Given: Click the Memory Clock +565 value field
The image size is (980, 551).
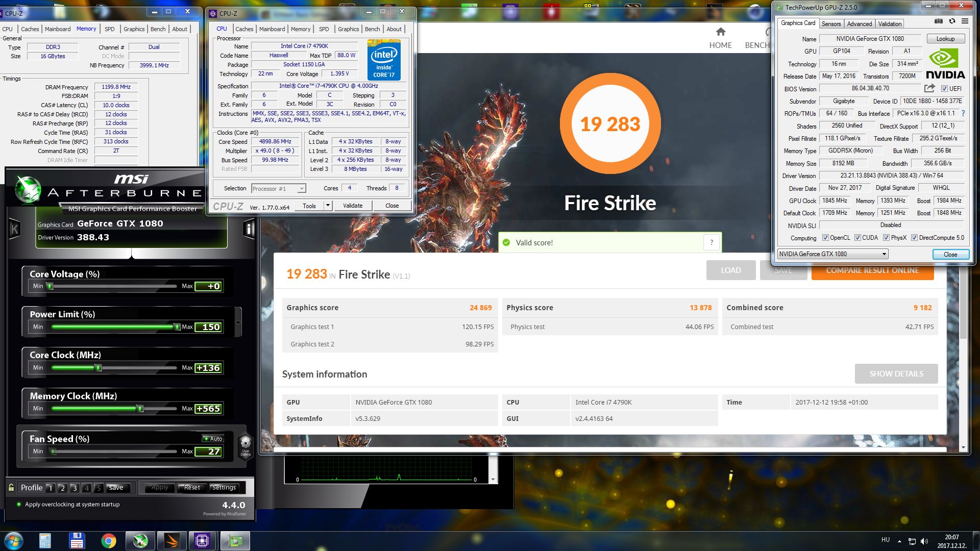Looking at the screenshot, I should coord(208,409).
